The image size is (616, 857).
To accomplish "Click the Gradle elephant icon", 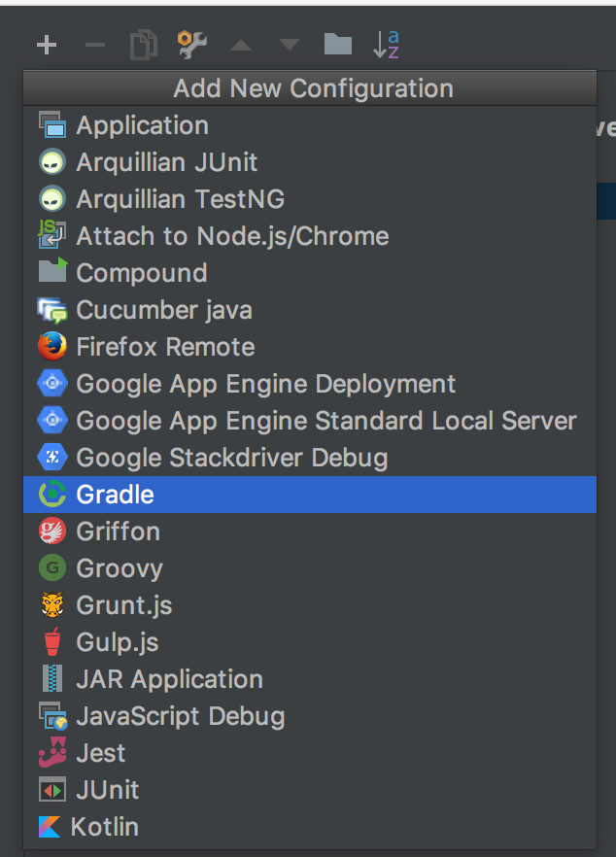I will [51, 495].
